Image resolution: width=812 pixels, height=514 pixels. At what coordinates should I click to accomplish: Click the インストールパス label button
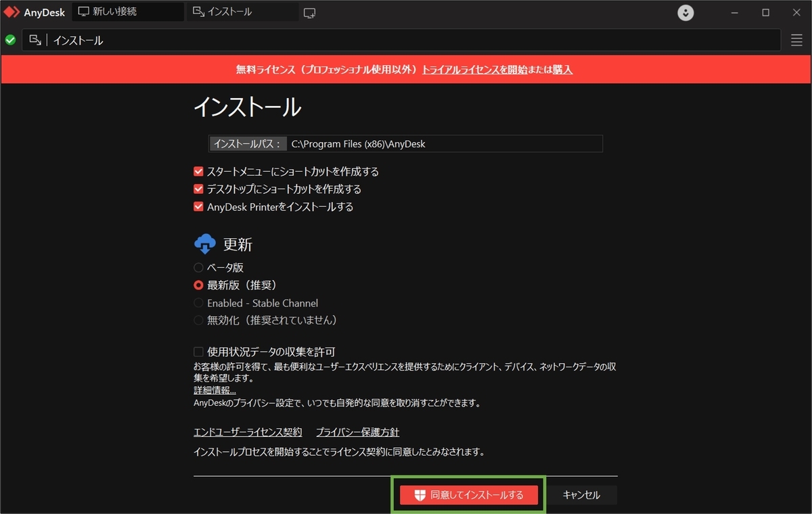[248, 143]
